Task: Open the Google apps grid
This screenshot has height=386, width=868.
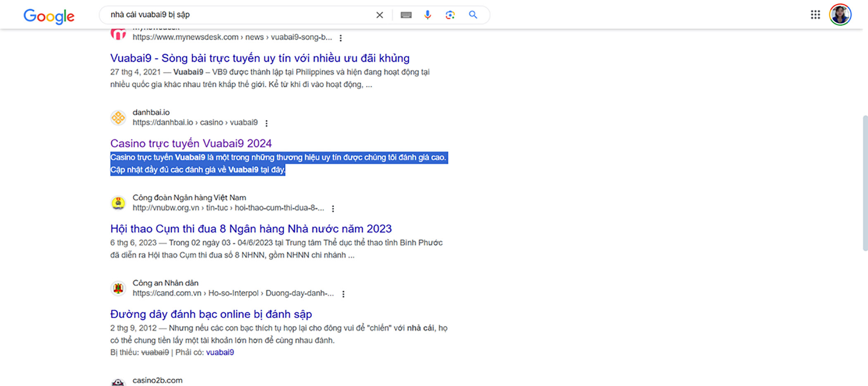Action: tap(815, 15)
